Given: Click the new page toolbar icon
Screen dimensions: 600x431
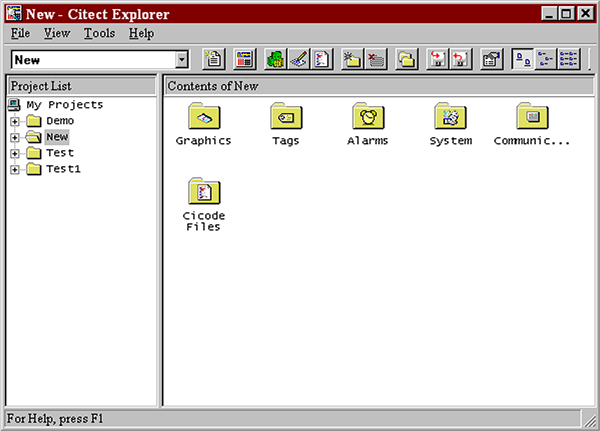Looking at the screenshot, I should pyautogui.click(x=214, y=59).
